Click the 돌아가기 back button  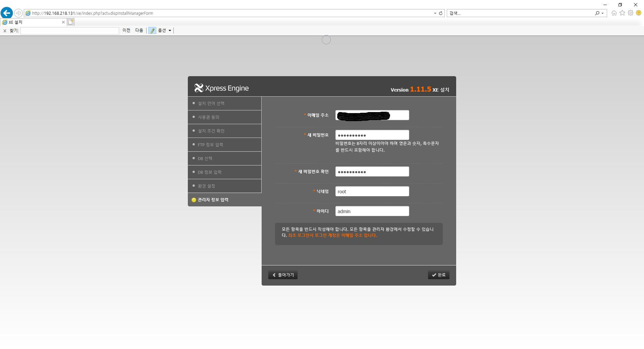[x=283, y=275]
